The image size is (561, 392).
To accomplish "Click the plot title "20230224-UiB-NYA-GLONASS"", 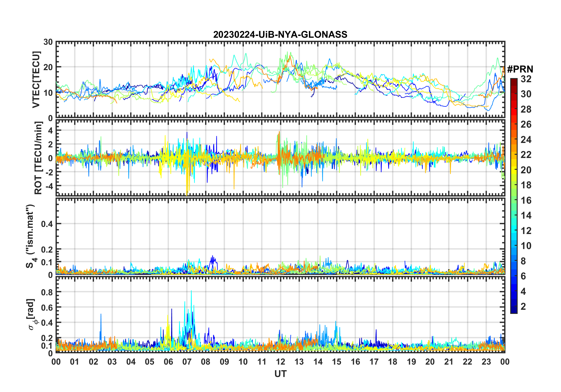I will tap(280, 34).
